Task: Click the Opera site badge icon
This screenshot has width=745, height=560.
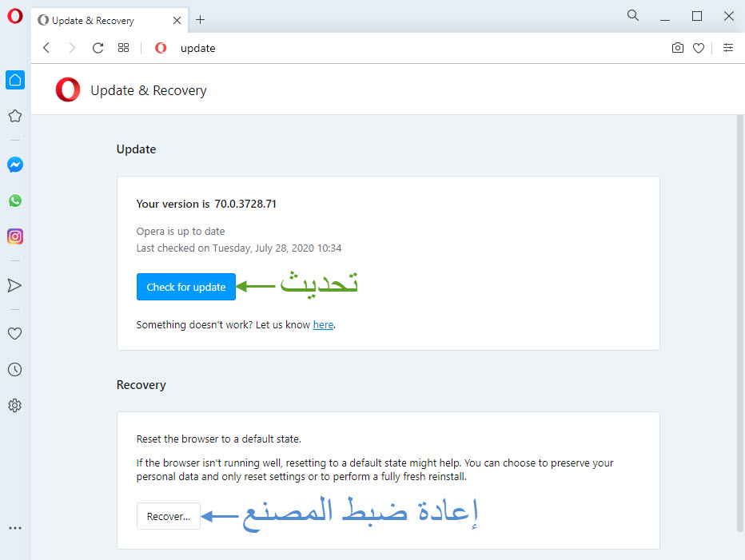Action: 161,47
